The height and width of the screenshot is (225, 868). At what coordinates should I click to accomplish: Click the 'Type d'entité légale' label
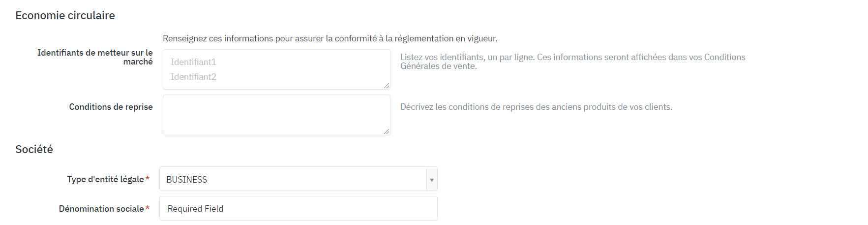coord(105,179)
